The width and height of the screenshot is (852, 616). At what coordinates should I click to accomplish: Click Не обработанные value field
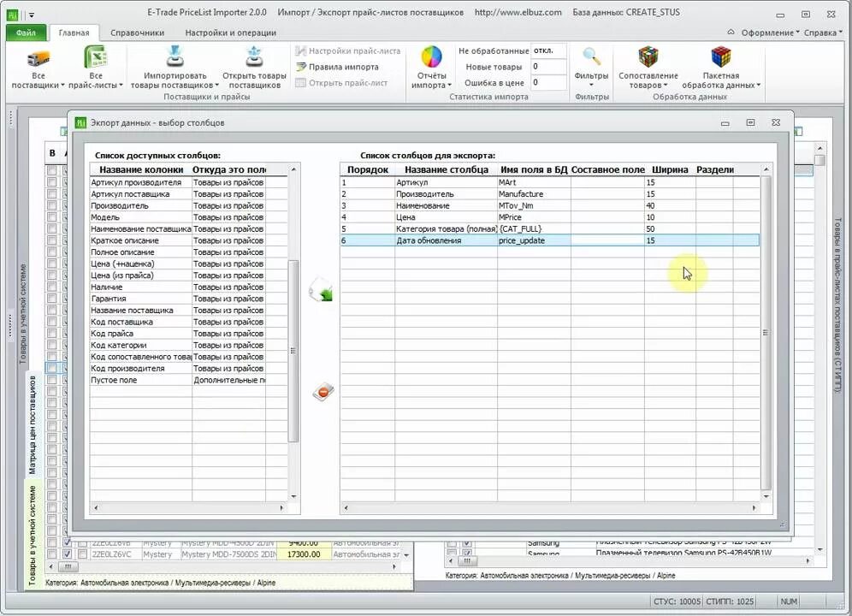point(547,50)
